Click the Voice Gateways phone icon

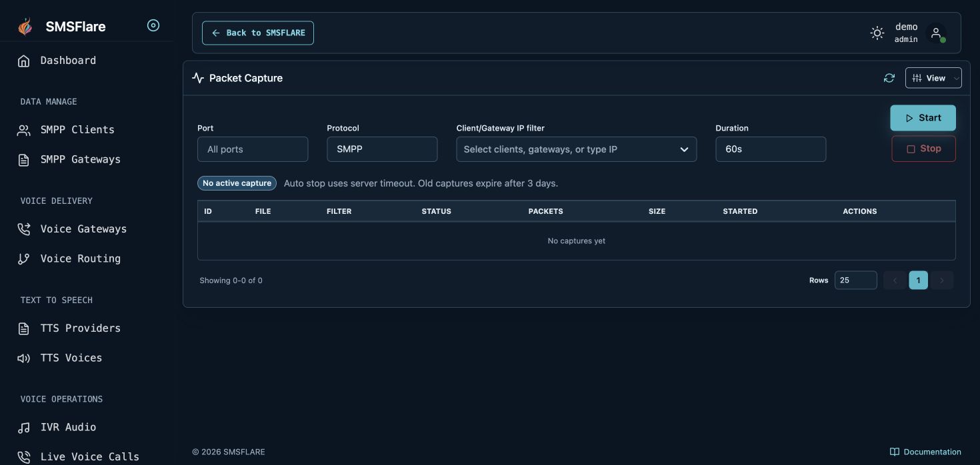(x=24, y=229)
